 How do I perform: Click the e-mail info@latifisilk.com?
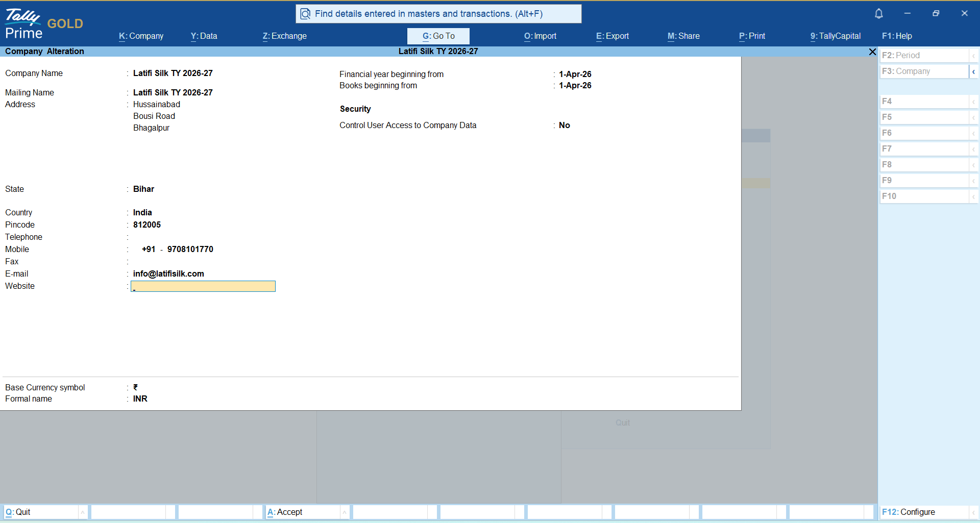coord(168,274)
